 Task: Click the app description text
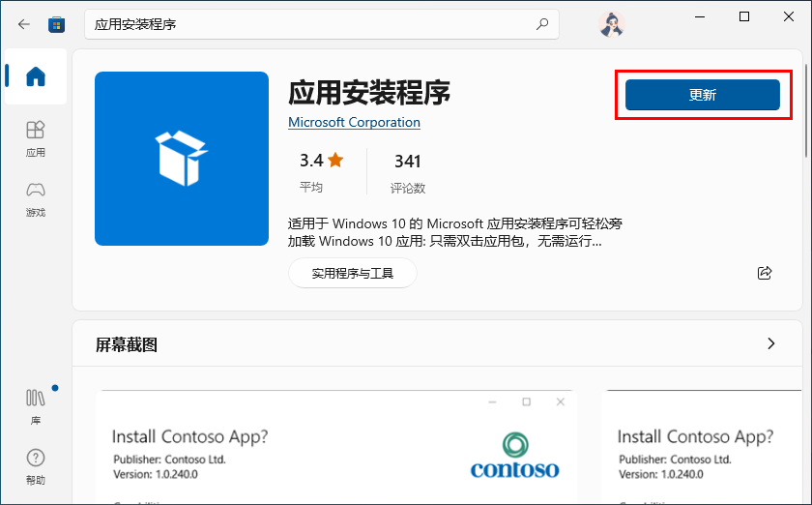(x=454, y=232)
